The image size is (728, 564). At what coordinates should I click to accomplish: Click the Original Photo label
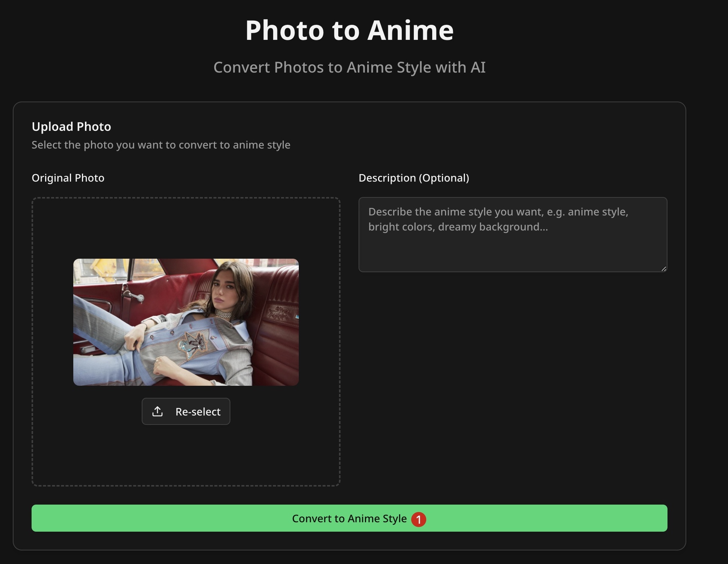(x=68, y=178)
